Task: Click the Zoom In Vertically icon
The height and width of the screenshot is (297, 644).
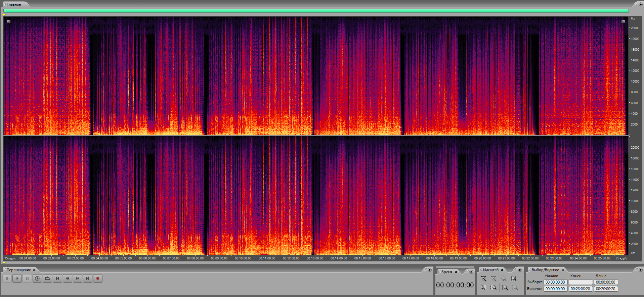Action: [x=505, y=288]
